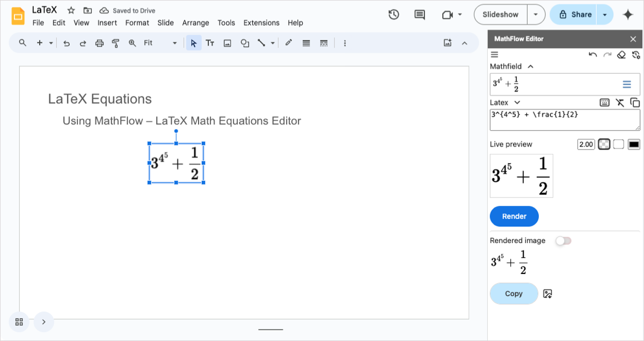Click the Move to folder icon

pos(87,11)
